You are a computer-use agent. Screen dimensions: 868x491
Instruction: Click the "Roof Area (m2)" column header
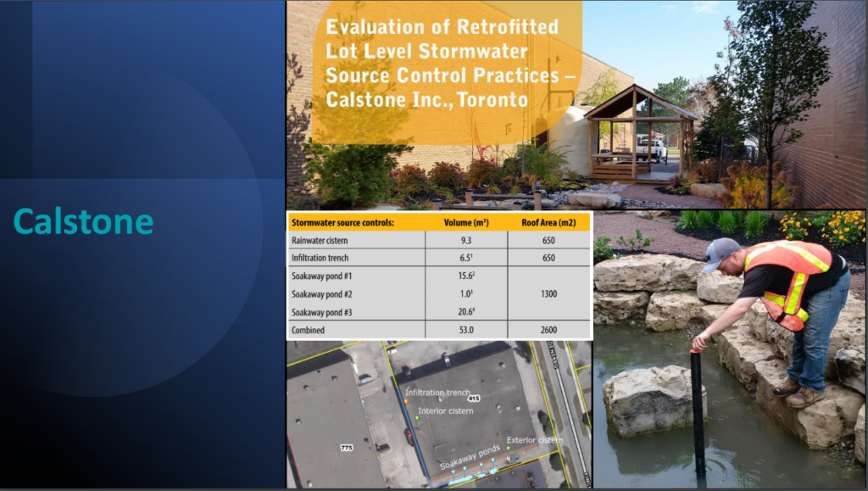coord(548,222)
